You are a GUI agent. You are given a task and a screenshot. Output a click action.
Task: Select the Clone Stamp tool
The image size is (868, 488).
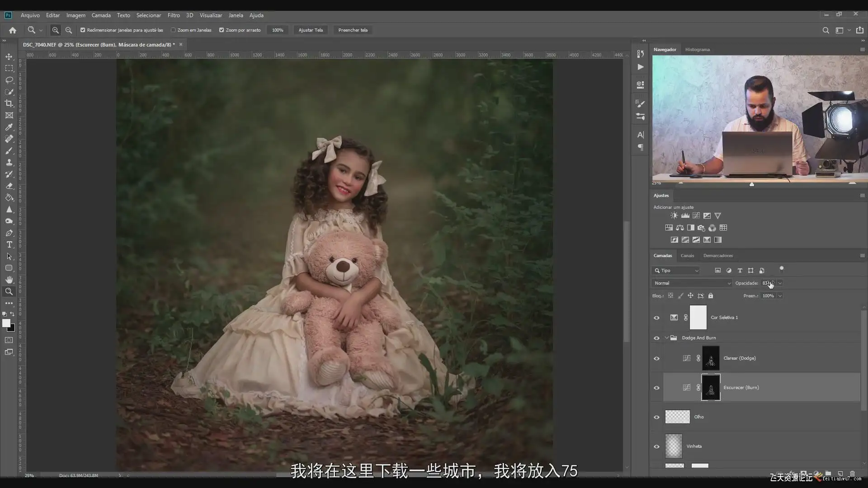coord(9,163)
